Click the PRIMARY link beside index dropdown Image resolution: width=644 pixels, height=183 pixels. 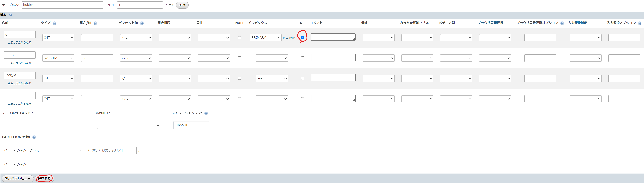coord(289,38)
